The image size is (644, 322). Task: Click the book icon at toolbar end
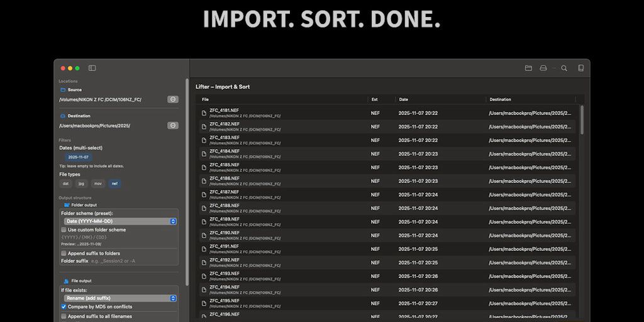[x=580, y=68]
